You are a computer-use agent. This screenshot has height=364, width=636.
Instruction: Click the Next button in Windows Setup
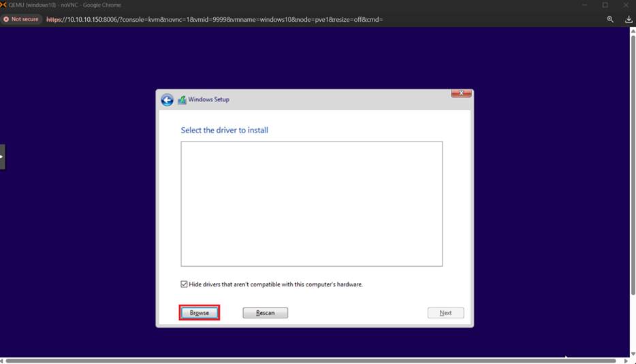(445, 313)
